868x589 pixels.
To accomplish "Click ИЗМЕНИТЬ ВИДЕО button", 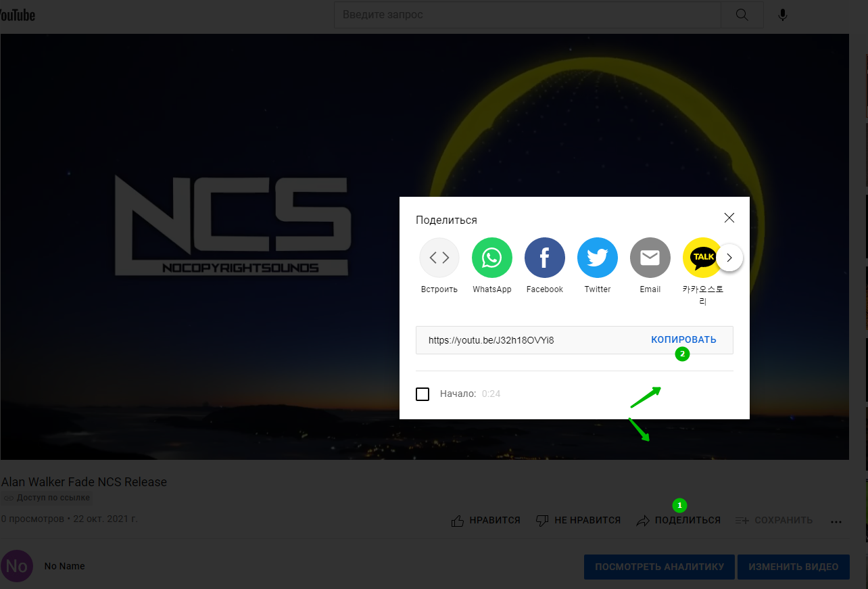I will coord(793,567).
